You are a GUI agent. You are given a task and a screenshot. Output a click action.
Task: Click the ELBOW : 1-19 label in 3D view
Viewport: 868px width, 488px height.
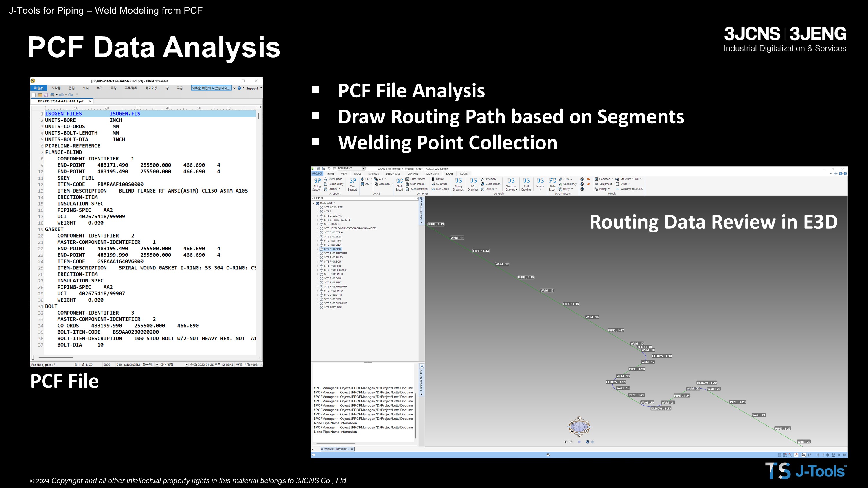pos(661,356)
